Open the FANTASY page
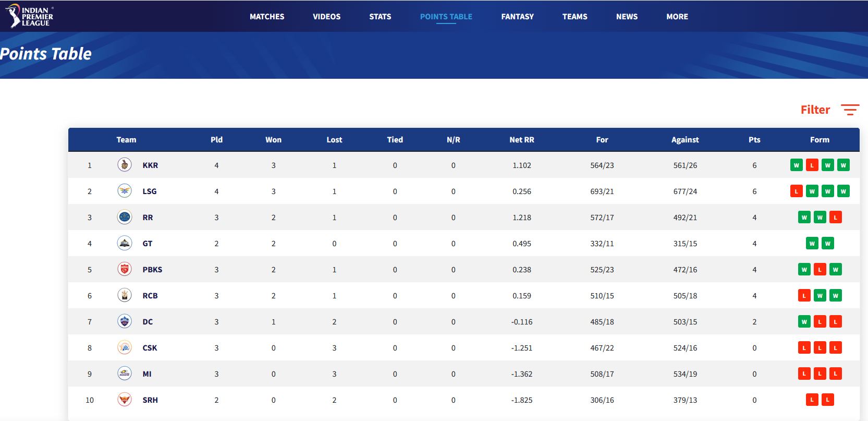868x421 pixels. click(x=518, y=17)
